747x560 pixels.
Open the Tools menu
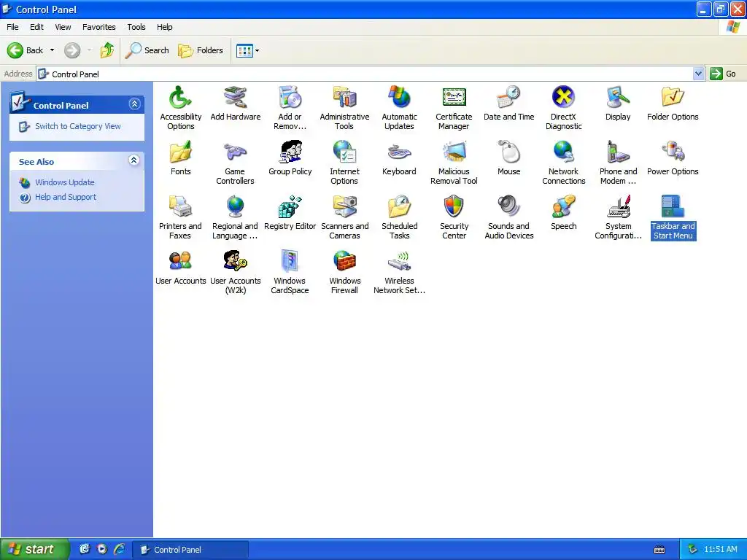(136, 27)
